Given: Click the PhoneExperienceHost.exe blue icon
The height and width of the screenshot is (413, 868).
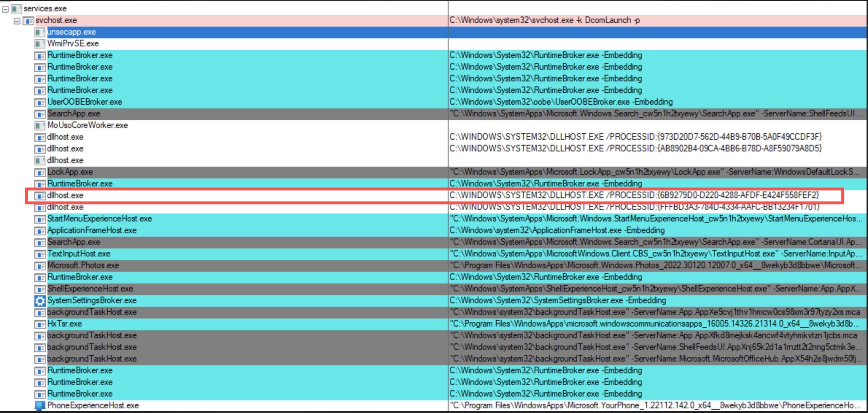Looking at the screenshot, I should (40, 406).
